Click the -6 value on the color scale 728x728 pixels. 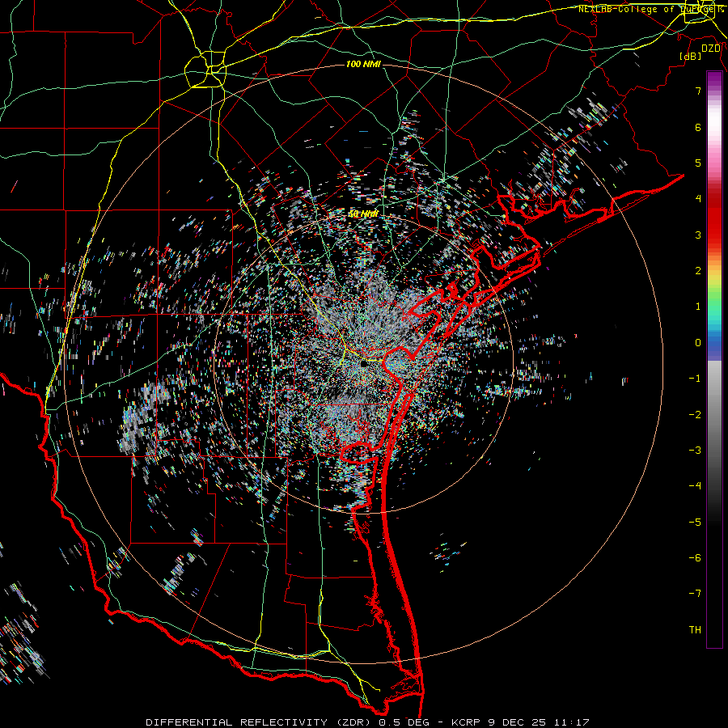(x=695, y=558)
